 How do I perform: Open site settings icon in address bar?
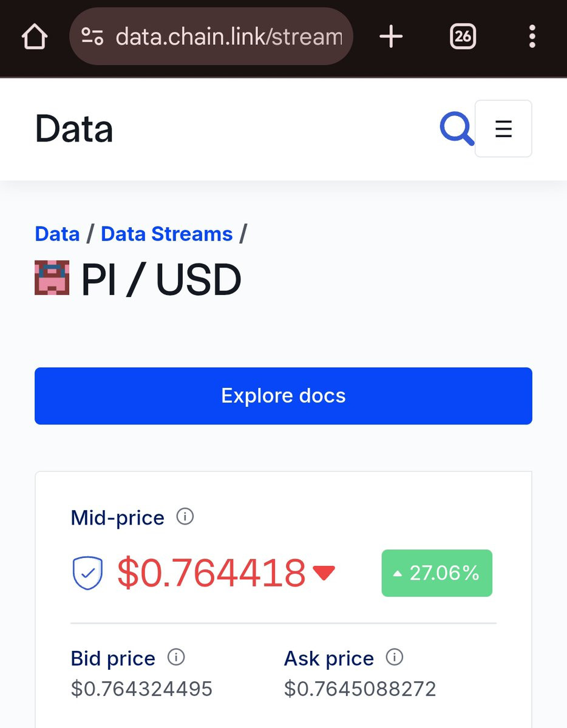[92, 36]
